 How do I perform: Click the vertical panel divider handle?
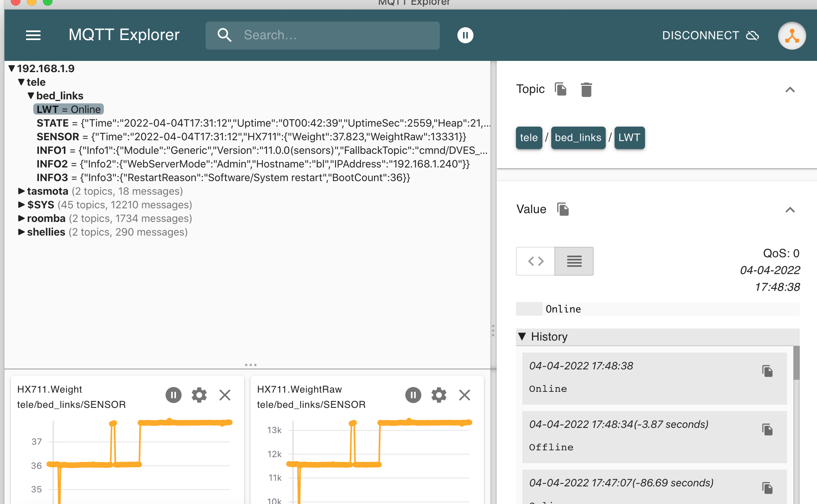point(493,331)
